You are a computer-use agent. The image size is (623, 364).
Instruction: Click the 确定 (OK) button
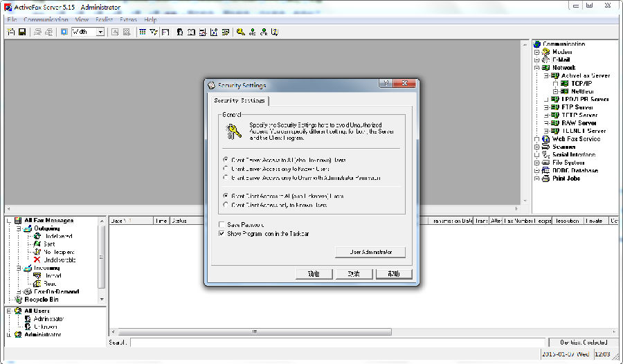(x=314, y=274)
